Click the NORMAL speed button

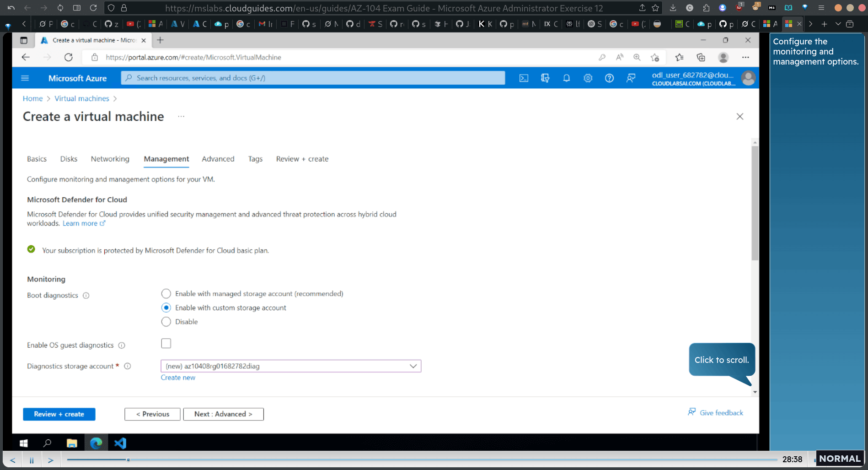pyautogui.click(x=840, y=459)
